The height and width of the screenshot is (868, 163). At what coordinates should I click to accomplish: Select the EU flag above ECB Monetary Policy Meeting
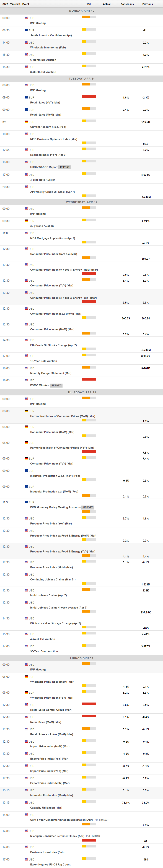click(27, 502)
